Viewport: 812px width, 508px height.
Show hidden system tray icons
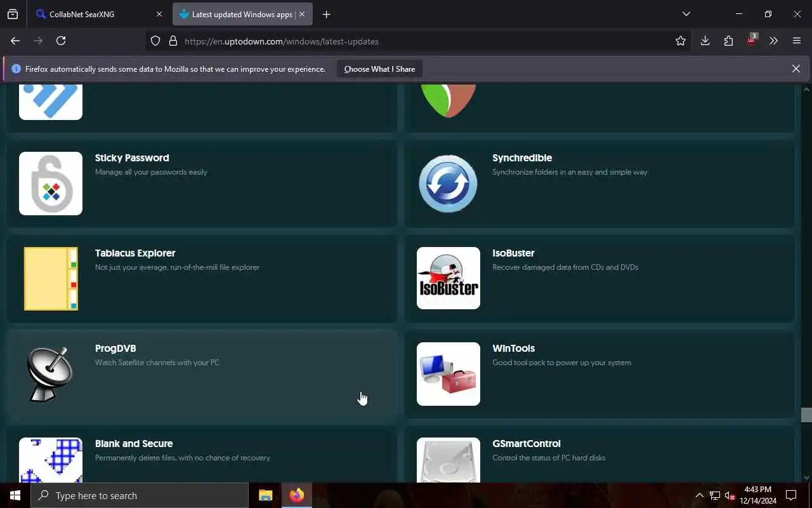pyautogui.click(x=699, y=496)
